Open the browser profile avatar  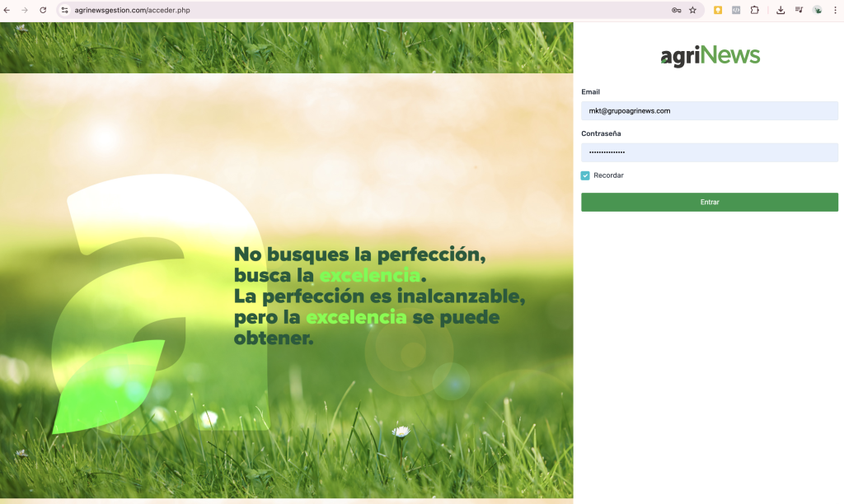[x=818, y=10]
